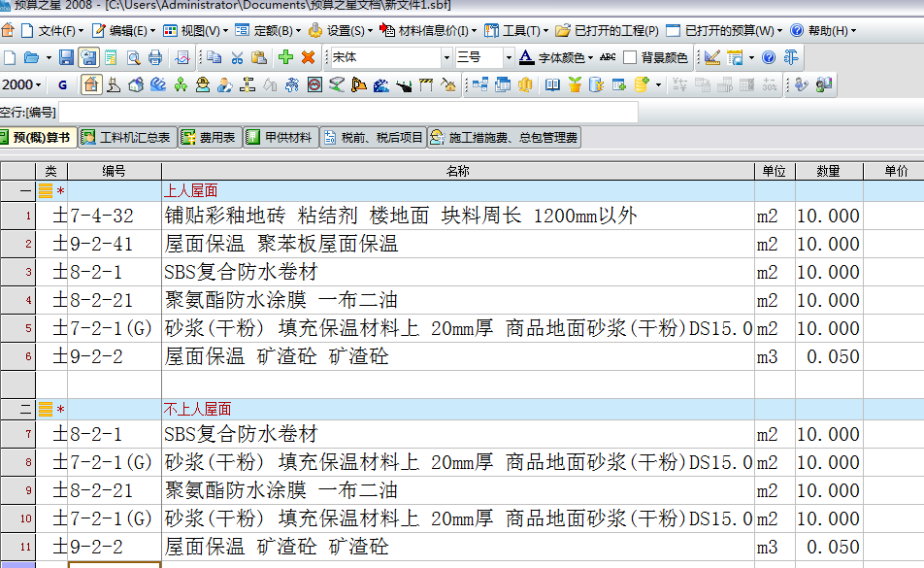Click the Cut scissors icon
924x568 pixels.
237,57
